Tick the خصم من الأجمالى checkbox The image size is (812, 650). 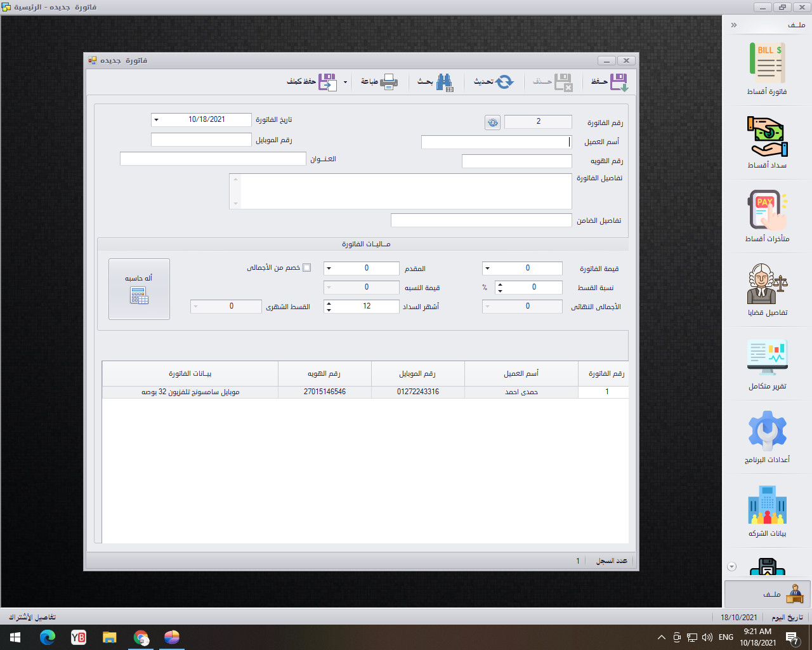point(307,268)
